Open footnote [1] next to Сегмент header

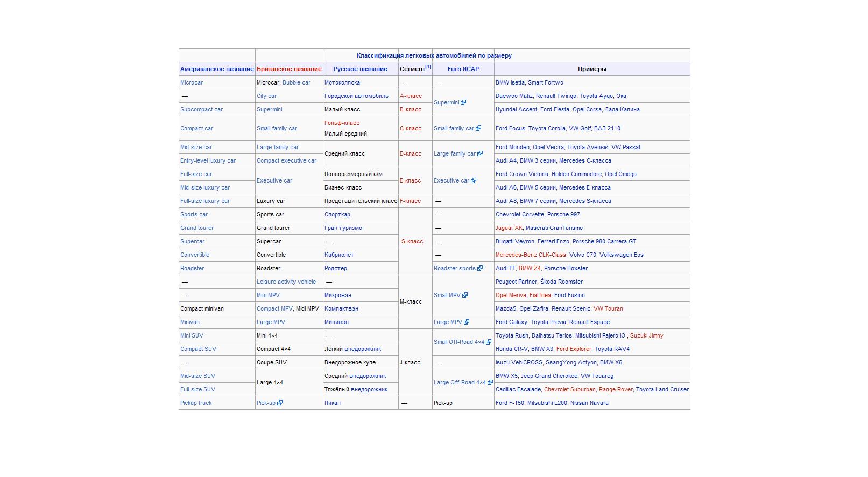coord(428,67)
